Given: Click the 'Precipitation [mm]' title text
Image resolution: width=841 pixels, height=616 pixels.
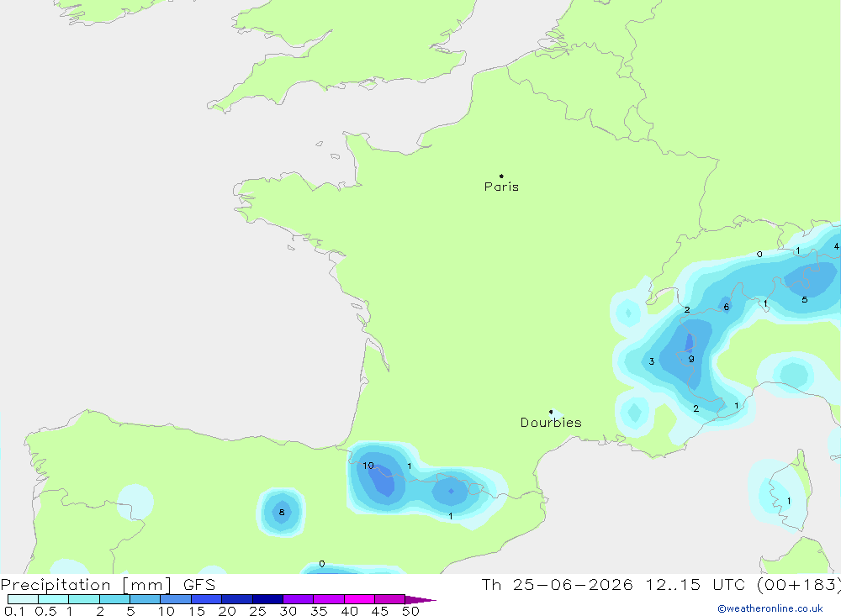Looking at the screenshot, I should pyautogui.click(x=86, y=585).
